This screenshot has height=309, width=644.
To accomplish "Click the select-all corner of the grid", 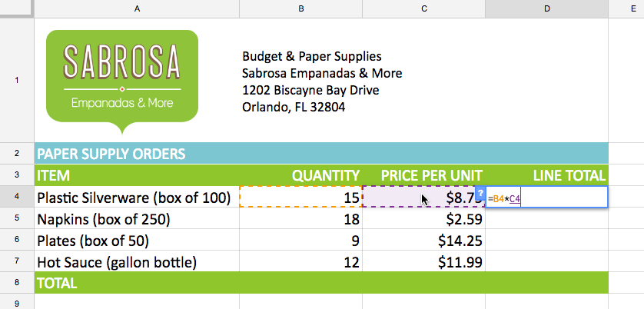I will [17, 8].
